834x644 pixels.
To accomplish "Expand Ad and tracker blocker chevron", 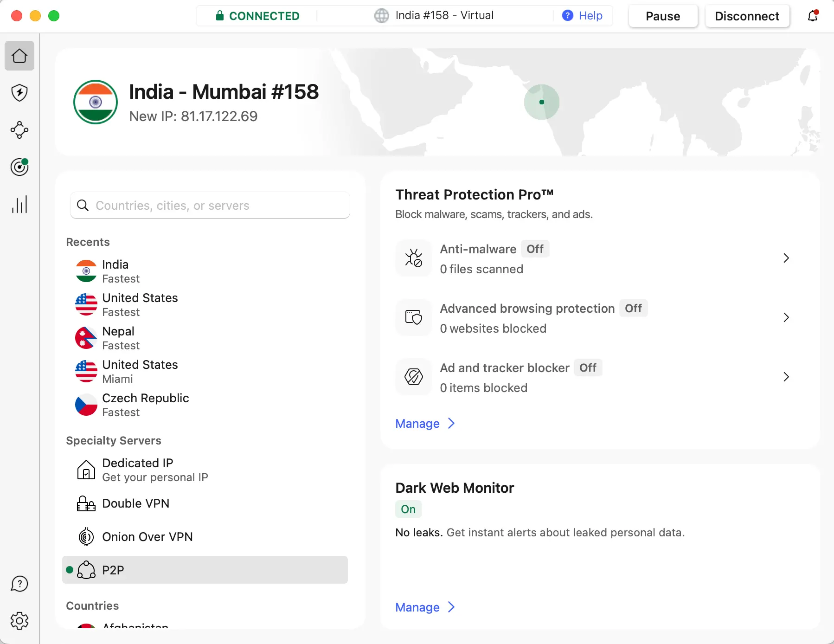I will pos(786,377).
